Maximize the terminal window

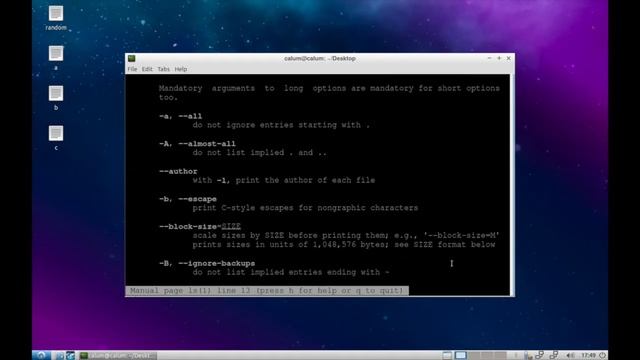click(499, 58)
